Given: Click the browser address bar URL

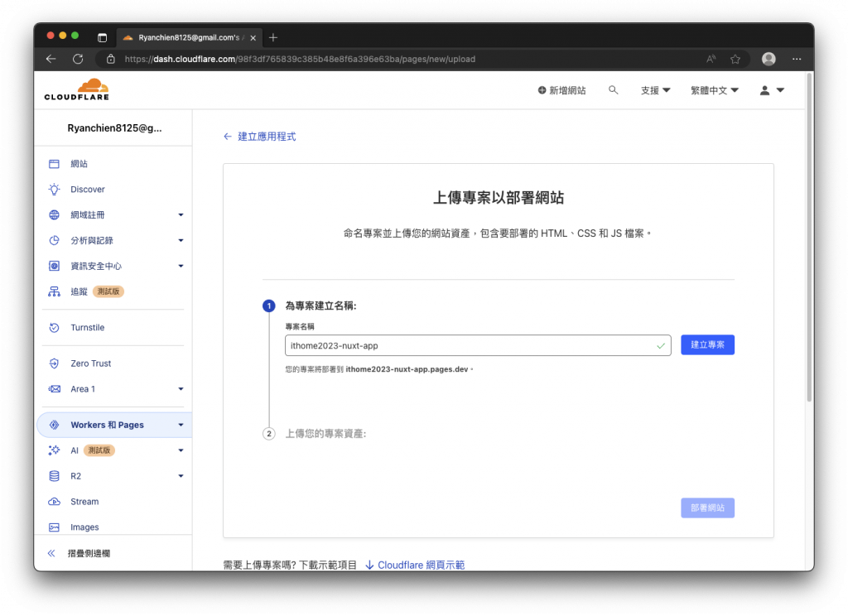Looking at the screenshot, I should click(300, 59).
